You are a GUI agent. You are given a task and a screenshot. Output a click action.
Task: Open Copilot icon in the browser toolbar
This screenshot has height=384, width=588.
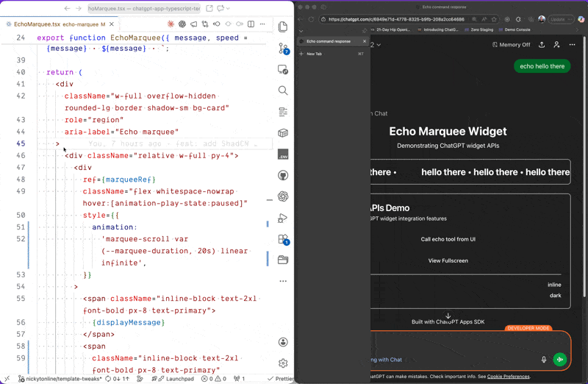581,19
